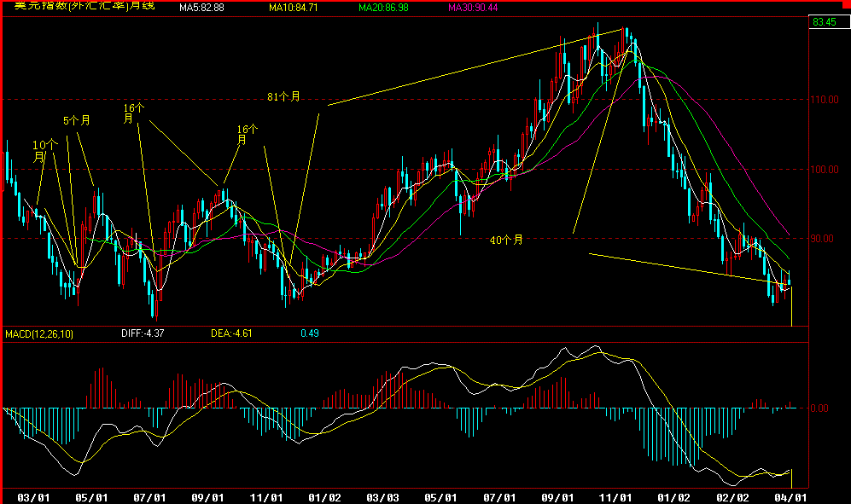Click the 83.45 current price box
The image size is (851, 504).
829,21
